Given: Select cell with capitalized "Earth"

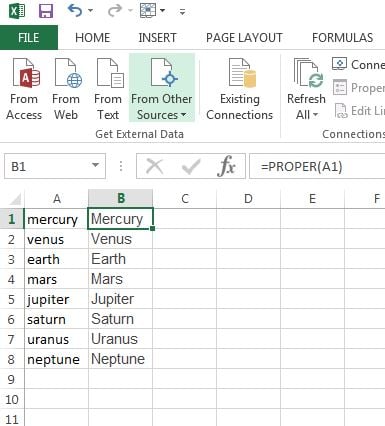Looking at the screenshot, I should (121, 259).
